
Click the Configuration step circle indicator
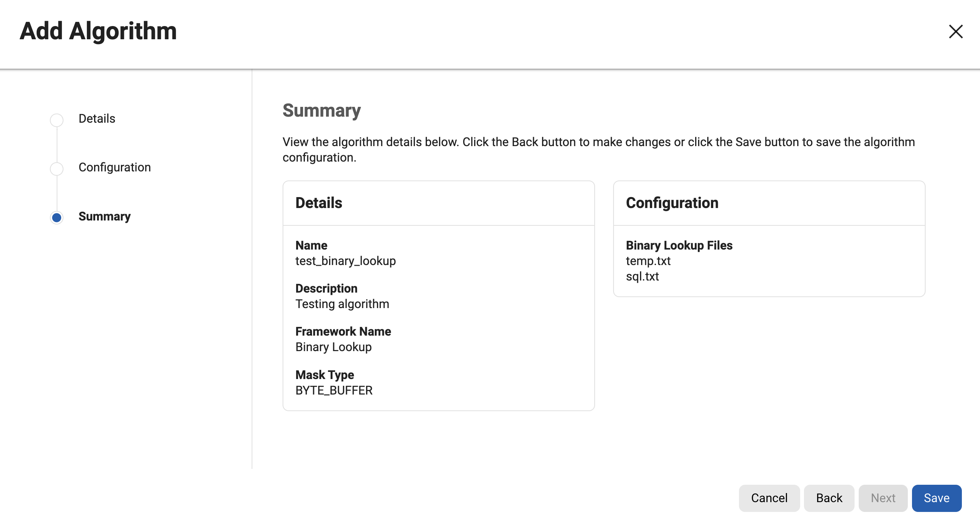57,168
